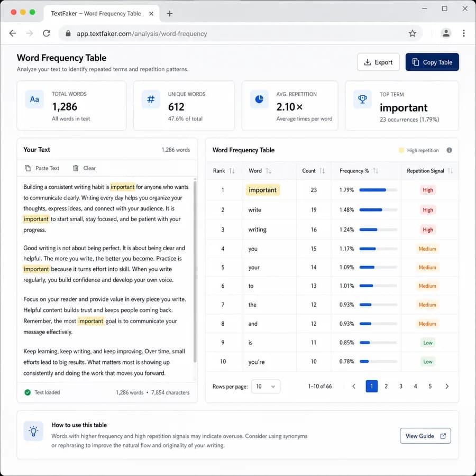
Task: Click the lock icon in address bar
Action: click(68, 33)
